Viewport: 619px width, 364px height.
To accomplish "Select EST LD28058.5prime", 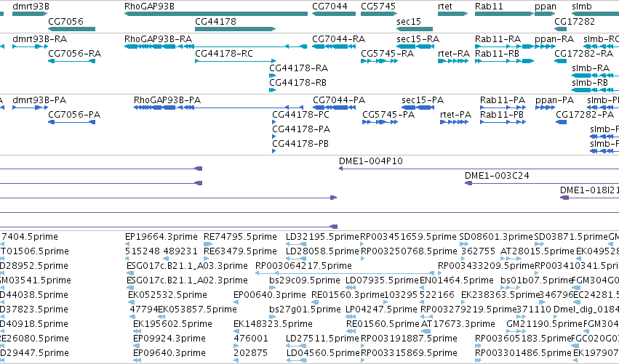I will coord(322,251).
